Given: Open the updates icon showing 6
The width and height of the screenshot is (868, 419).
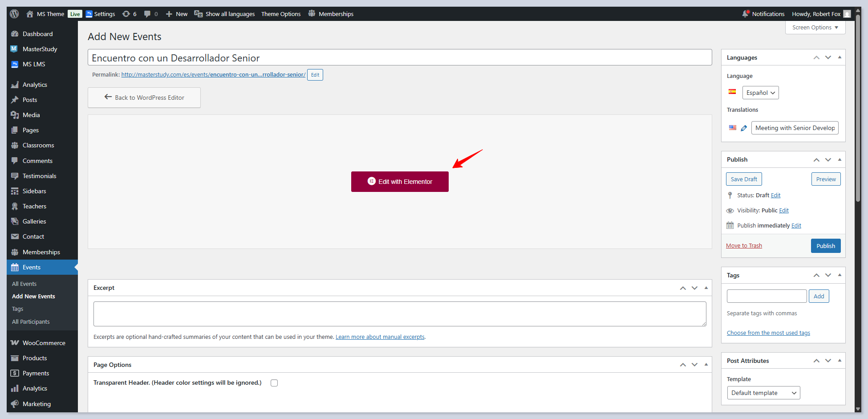Looking at the screenshot, I should click(x=129, y=14).
